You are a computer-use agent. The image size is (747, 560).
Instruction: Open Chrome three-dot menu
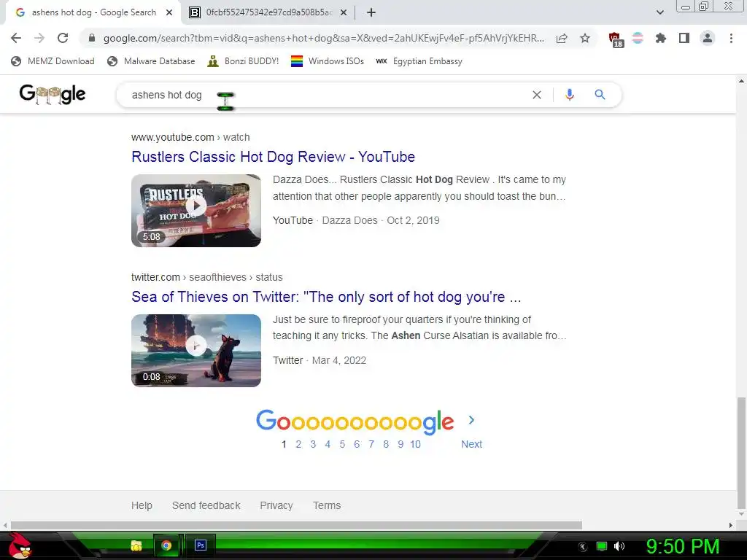[x=731, y=38]
